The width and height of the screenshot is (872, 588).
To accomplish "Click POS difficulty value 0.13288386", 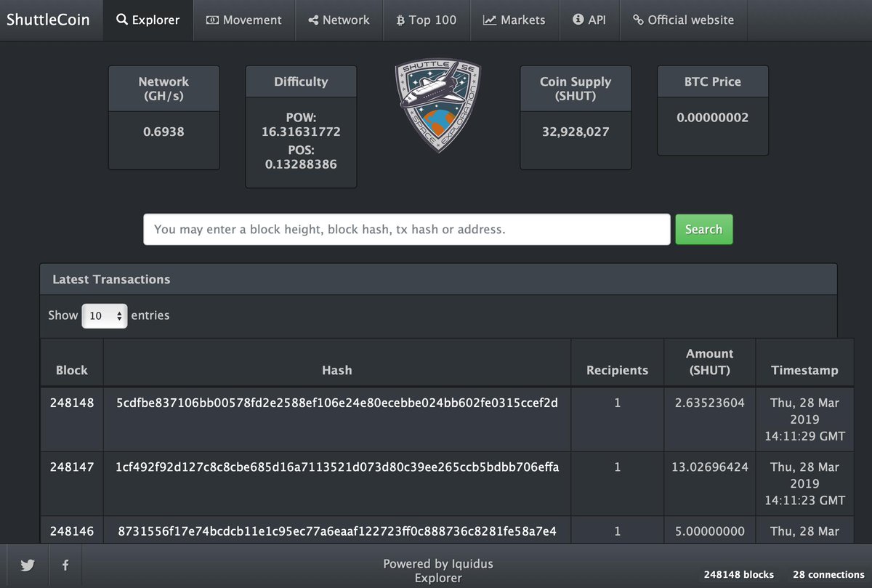I will 301,164.
